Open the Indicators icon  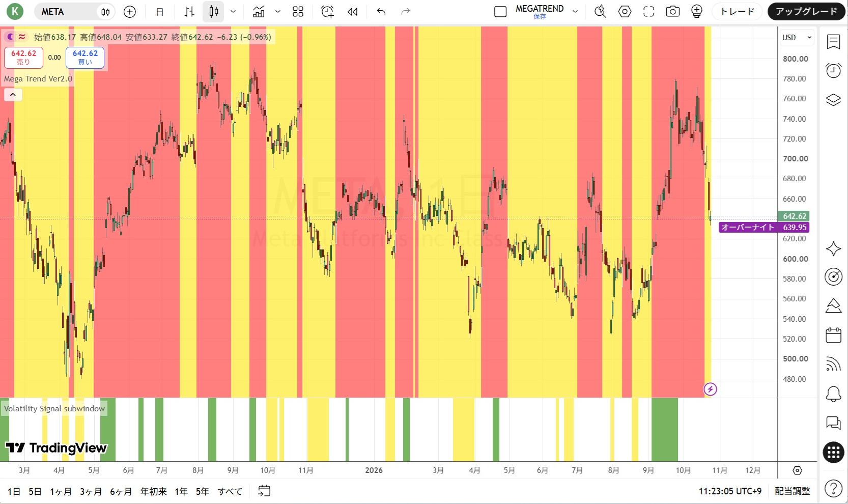[259, 12]
